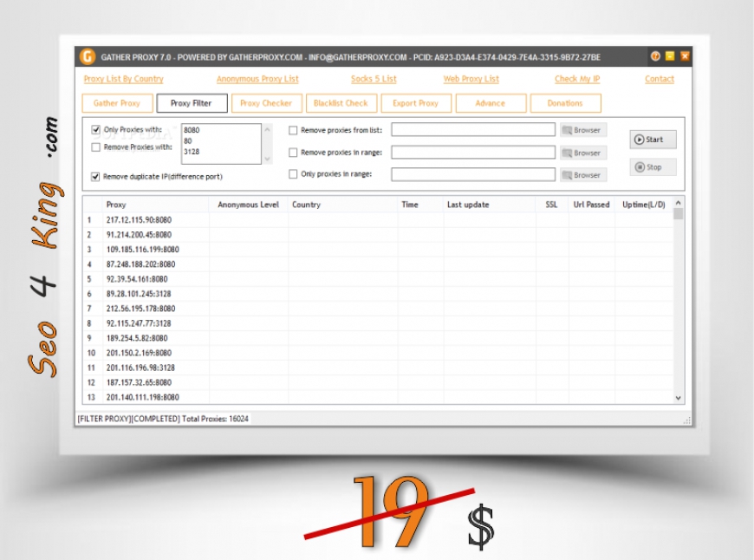The width and height of the screenshot is (754, 560).
Task: Enable Remove proxies from list checkbox
Action: pyautogui.click(x=293, y=130)
